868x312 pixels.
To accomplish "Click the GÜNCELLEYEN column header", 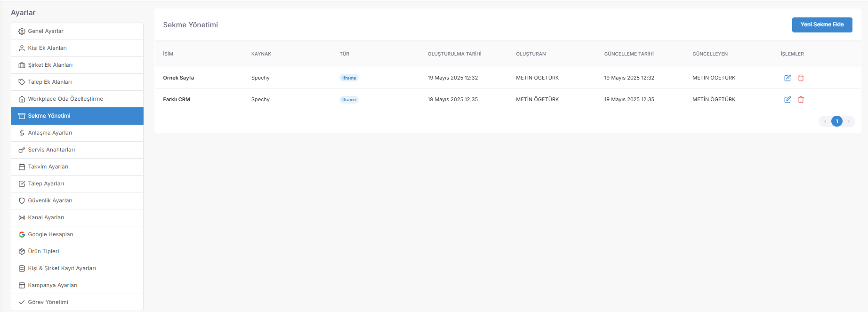I will (x=710, y=54).
